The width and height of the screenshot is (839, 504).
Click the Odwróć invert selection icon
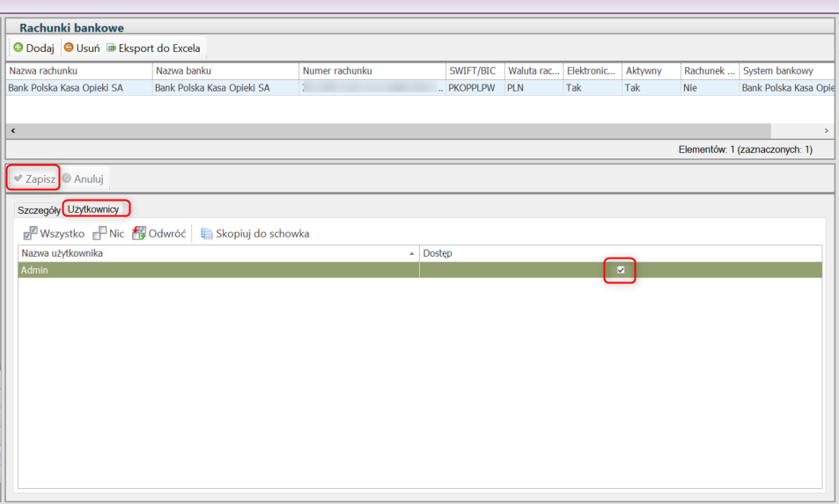139,233
